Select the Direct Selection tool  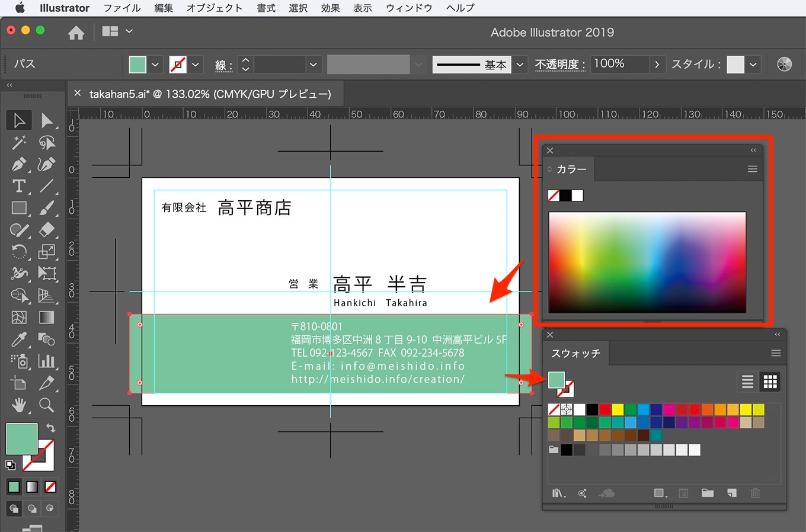pyautogui.click(x=47, y=120)
